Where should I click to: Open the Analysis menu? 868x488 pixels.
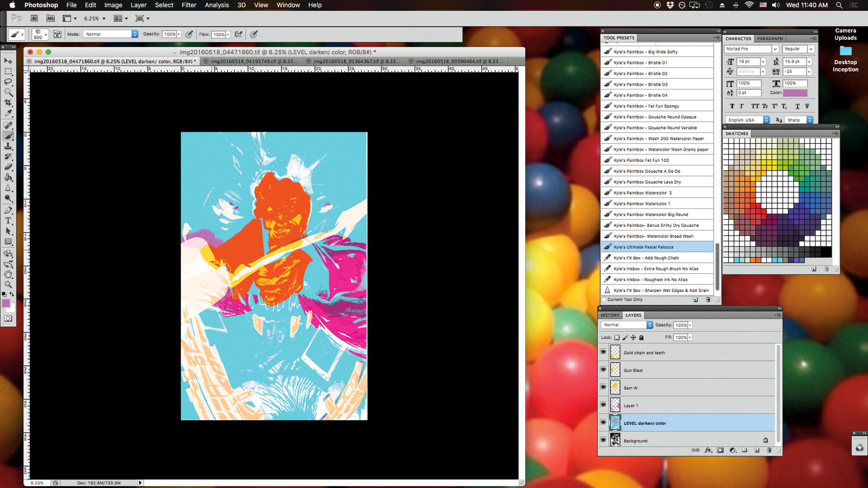pyautogui.click(x=217, y=5)
